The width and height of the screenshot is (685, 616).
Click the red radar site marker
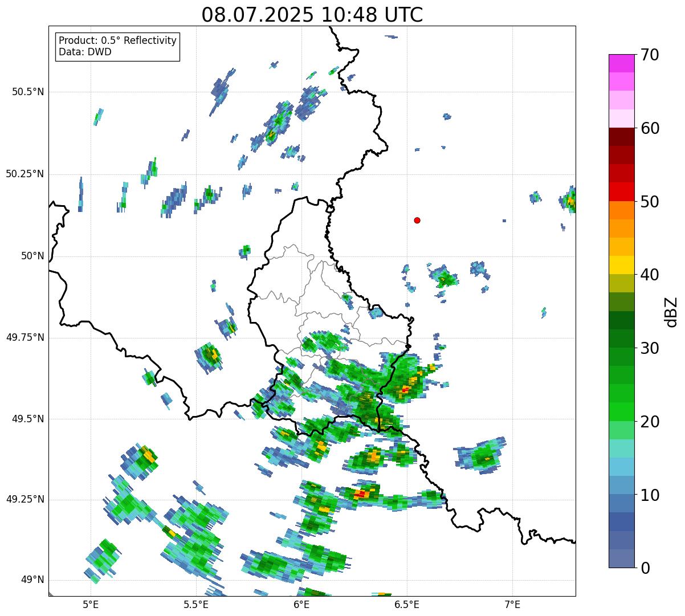point(417,220)
